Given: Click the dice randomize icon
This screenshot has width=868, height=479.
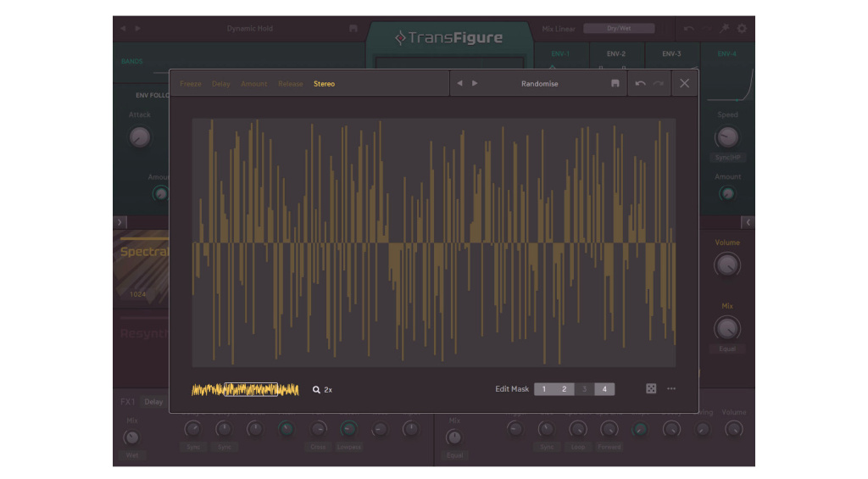Looking at the screenshot, I should 651,389.
